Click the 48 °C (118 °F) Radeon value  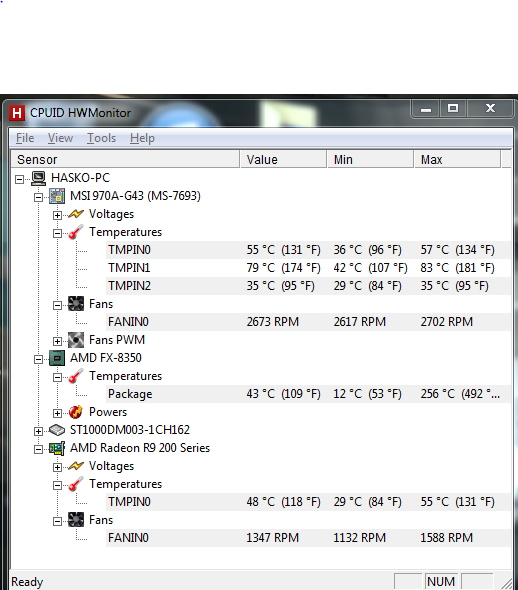tap(284, 502)
